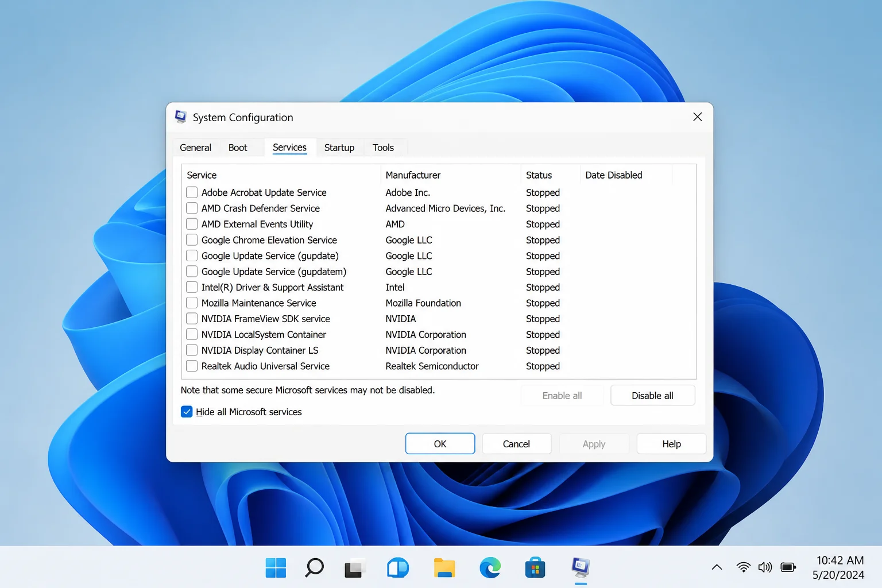This screenshot has height=588, width=882.
Task: Sort by Date Disabled column header
Action: coord(626,175)
